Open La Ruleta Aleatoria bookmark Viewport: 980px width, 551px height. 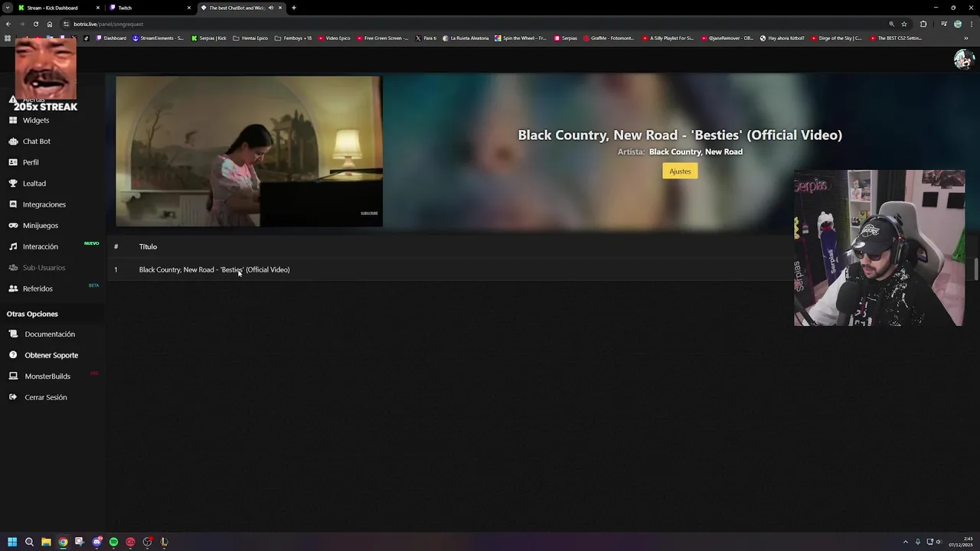(x=465, y=38)
